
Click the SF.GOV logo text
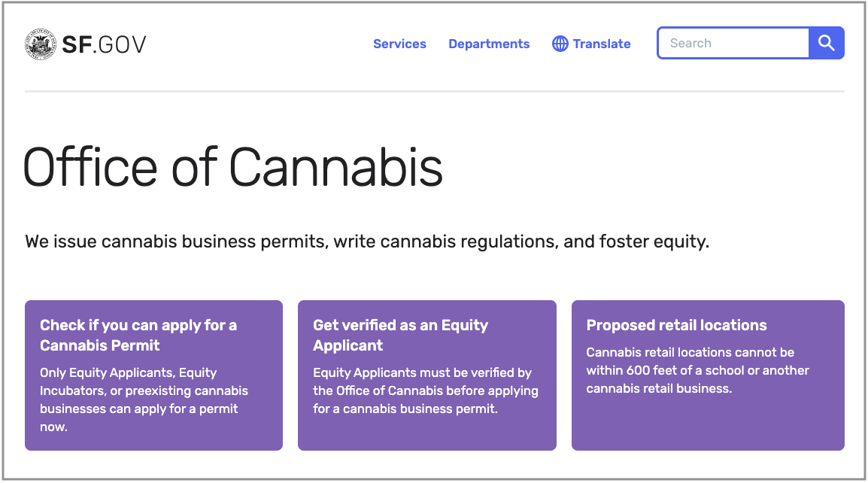point(104,45)
